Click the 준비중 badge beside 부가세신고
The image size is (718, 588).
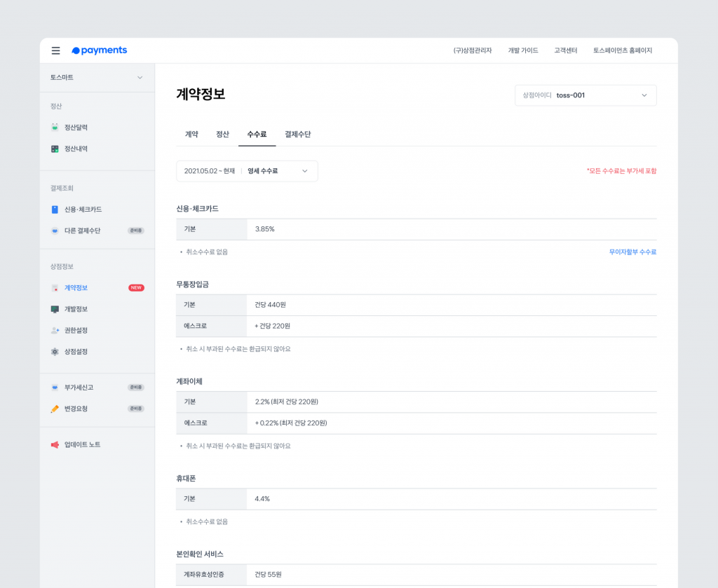[x=136, y=387]
